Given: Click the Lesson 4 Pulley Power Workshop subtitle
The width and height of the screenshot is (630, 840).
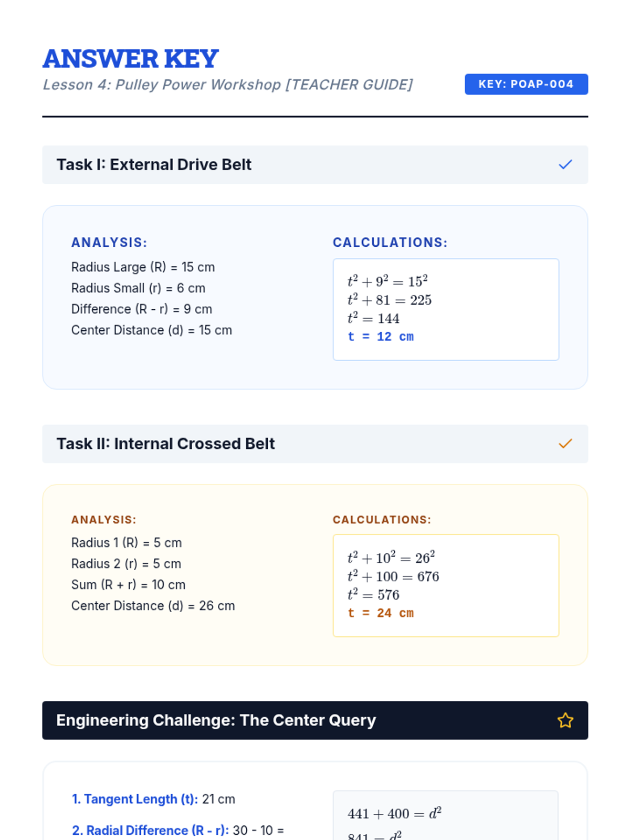Looking at the screenshot, I should coord(227,85).
